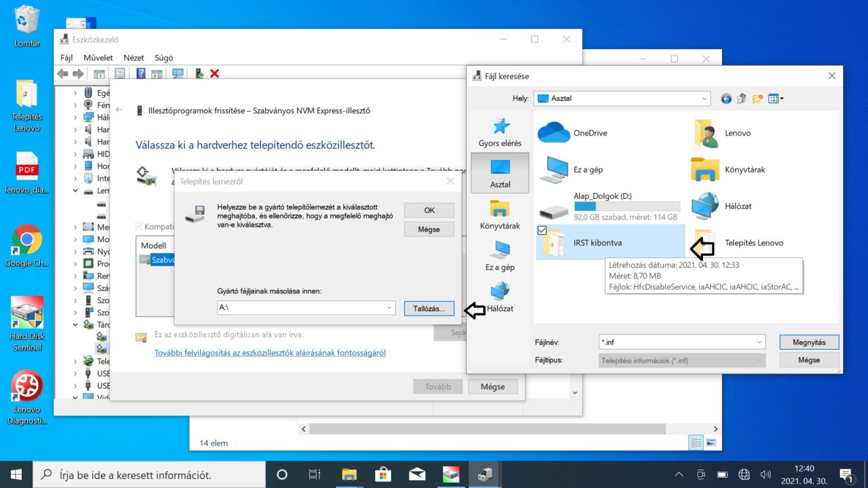Click the up-one-level folder icon
Screen dimensions: 868x488
click(742, 99)
